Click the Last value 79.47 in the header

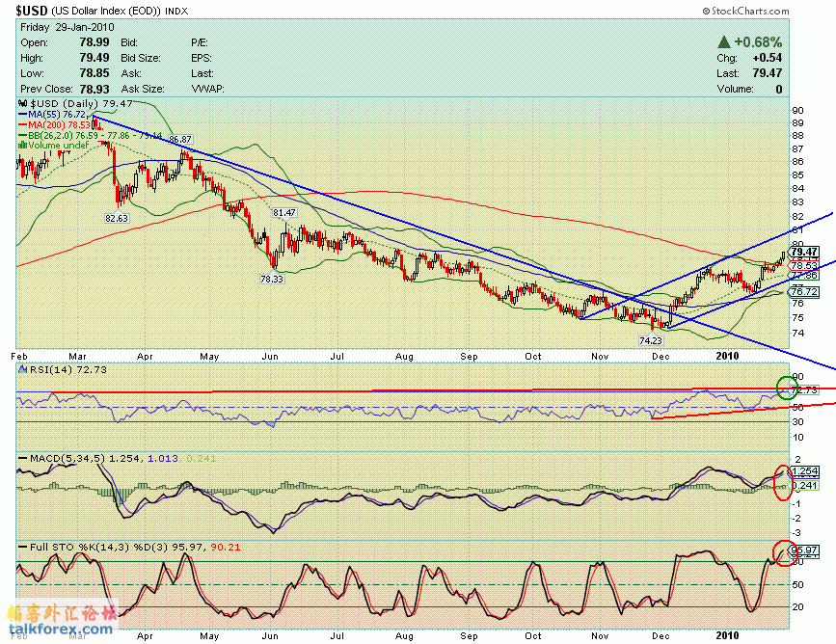(768, 73)
